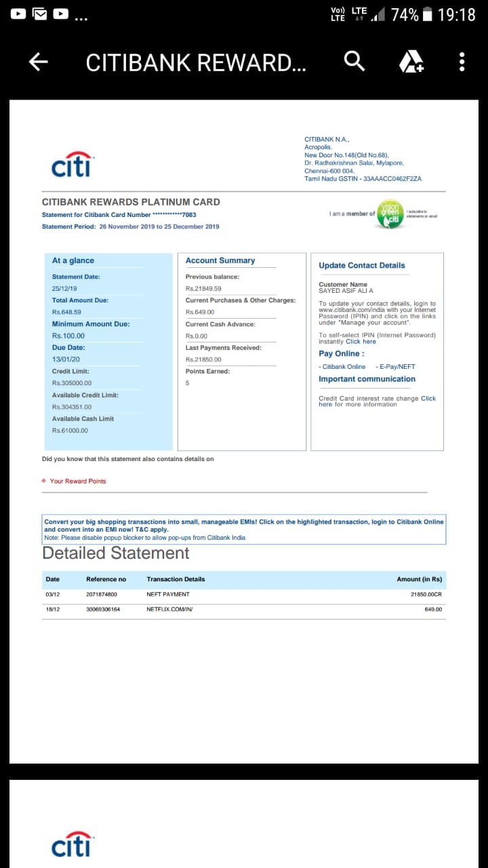This screenshot has width=488, height=868.
Task: Tap the Pay Online heading
Action: [x=342, y=353]
